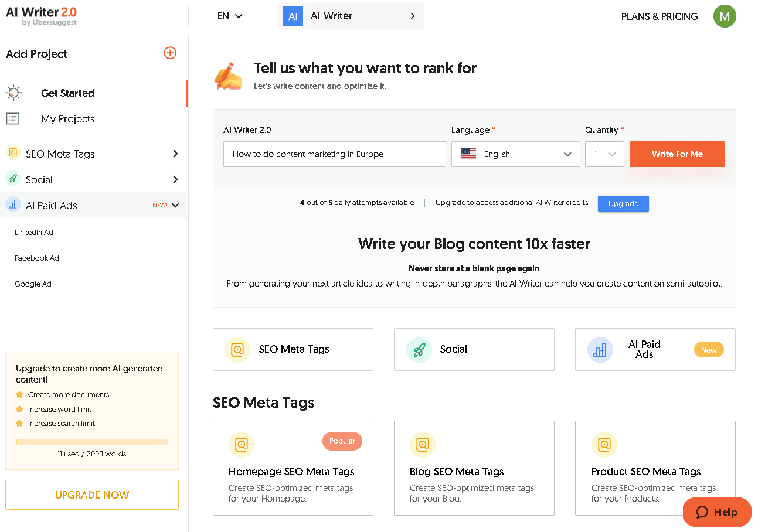Click the 'Increase word limit' bullet
758x532 pixels.
tap(60, 409)
